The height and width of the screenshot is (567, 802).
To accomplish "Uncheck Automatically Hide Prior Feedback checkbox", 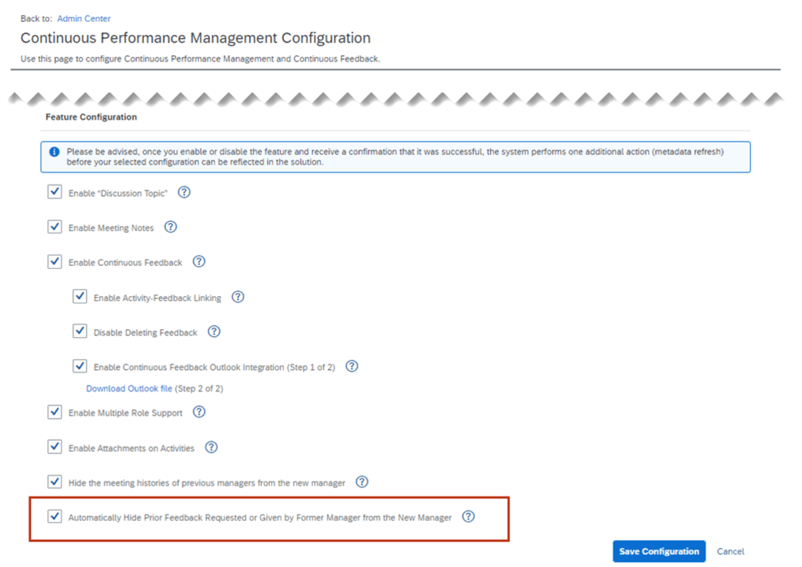I will 55,517.
